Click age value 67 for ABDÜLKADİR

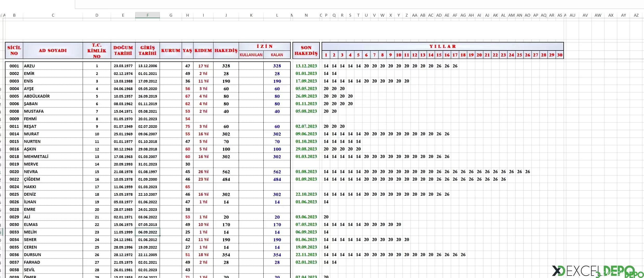point(187,96)
